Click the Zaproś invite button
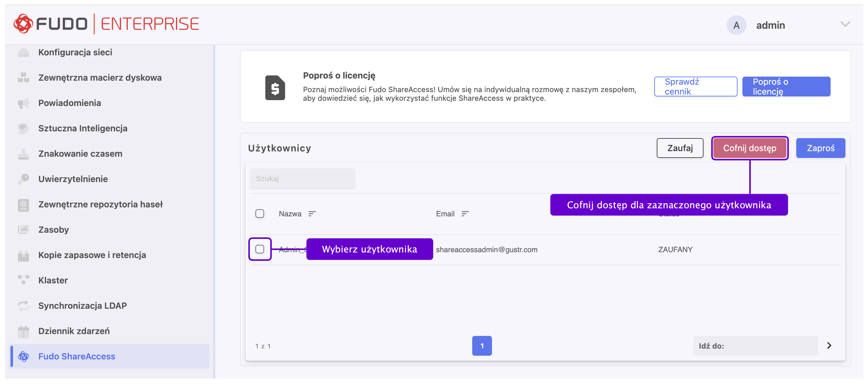Viewport: 868px width, 386px height. click(x=820, y=148)
